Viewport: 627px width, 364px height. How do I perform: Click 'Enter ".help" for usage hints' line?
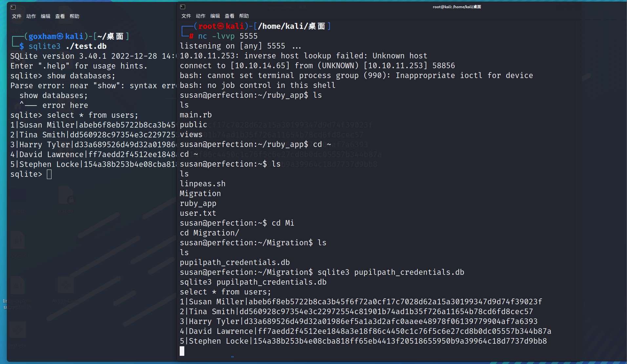coord(79,66)
